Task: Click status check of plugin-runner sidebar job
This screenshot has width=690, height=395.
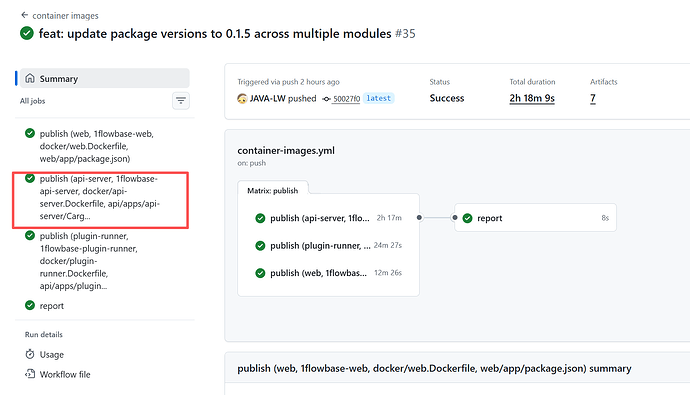Action: (x=30, y=236)
